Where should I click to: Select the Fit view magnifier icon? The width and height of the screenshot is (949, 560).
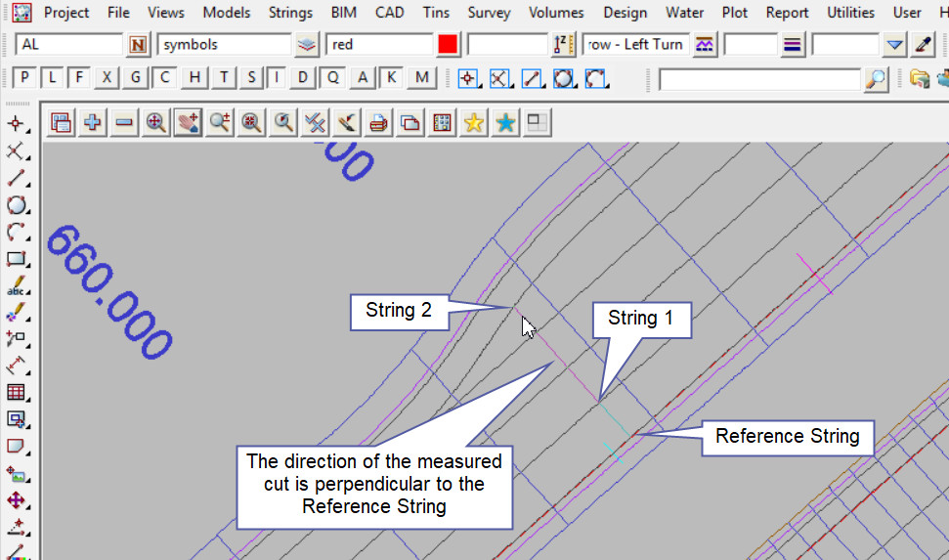156,123
